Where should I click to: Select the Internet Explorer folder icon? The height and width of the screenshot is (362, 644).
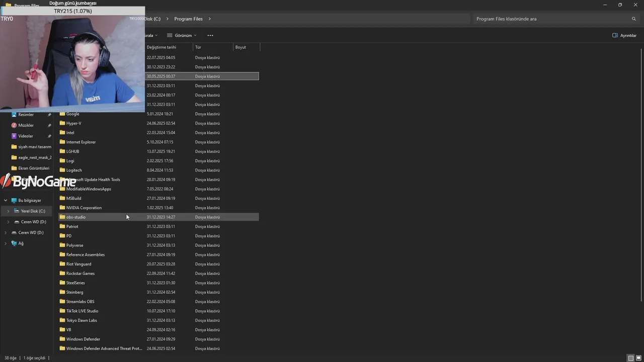(62, 142)
